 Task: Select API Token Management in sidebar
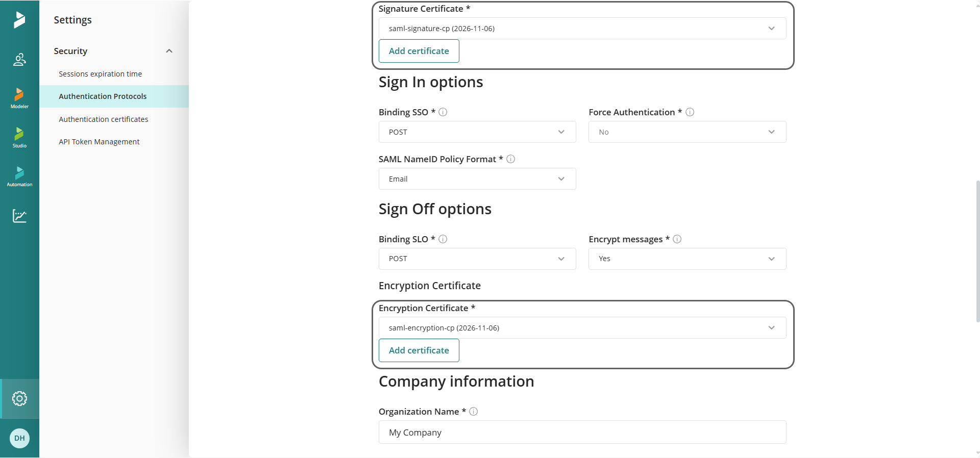pos(99,142)
